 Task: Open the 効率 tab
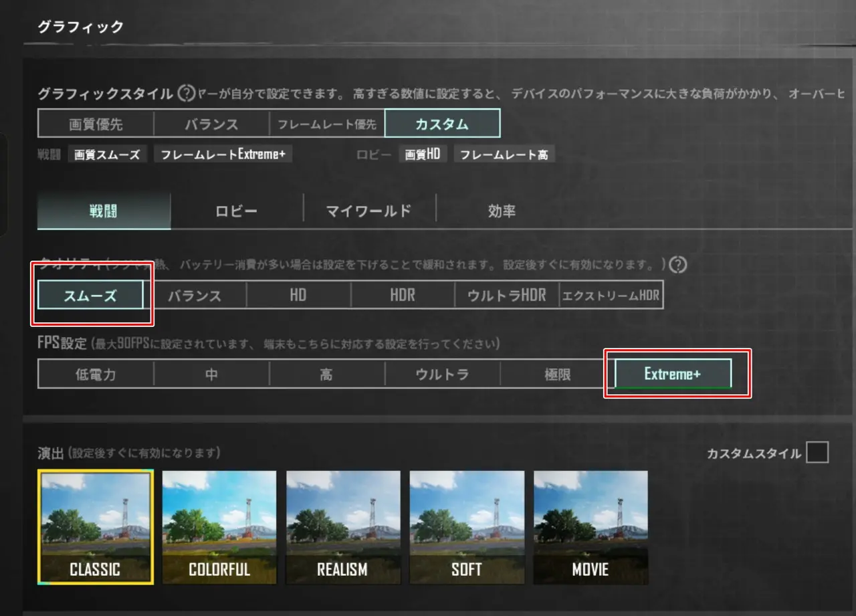[502, 211]
